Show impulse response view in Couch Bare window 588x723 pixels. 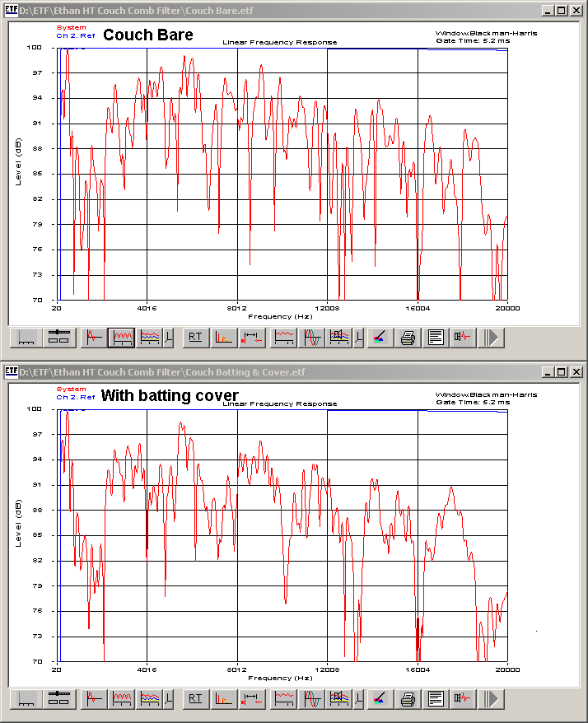tap(94, 338)
